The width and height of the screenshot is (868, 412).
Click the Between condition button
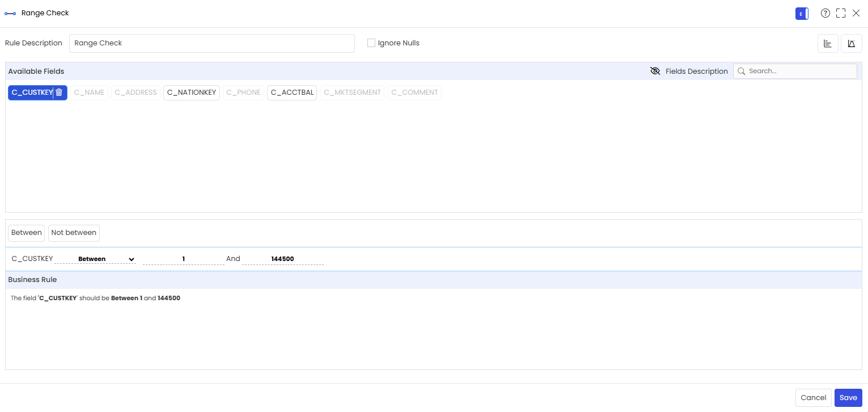pyautogui.click(x=26, y=233)
